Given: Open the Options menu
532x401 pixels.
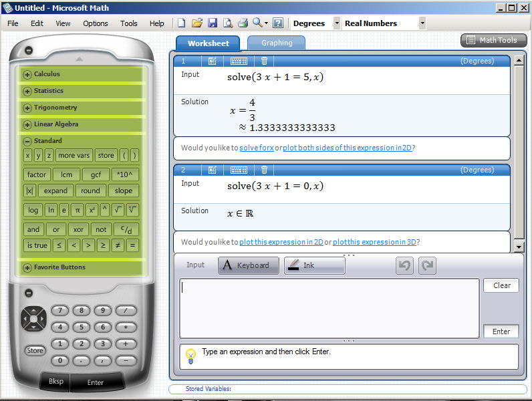Looking at the screenshot, I should [96, 23].
